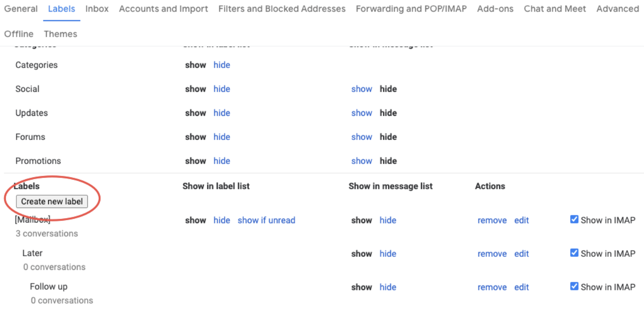Click the Create new label button
The width and height of the screenshot is (644, 310).
click(52, 201)
